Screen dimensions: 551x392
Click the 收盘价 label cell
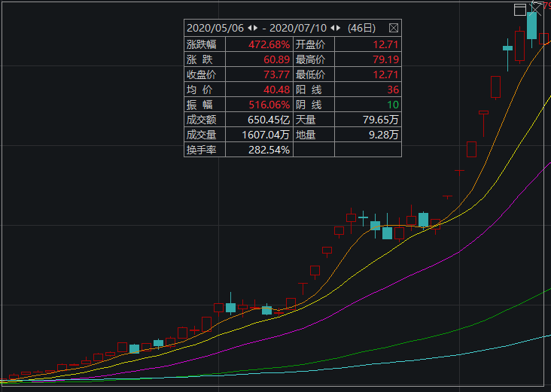(x=205, y=74)
